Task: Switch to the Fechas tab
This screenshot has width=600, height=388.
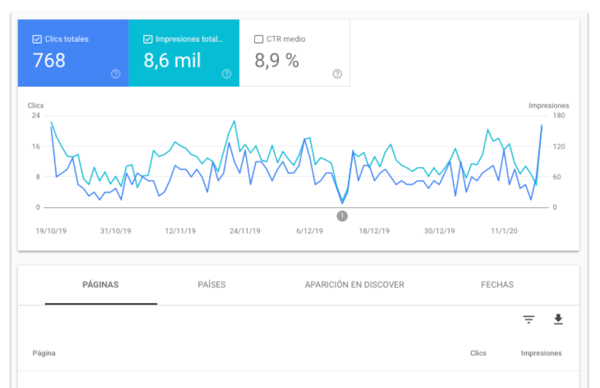Action: 497,285
